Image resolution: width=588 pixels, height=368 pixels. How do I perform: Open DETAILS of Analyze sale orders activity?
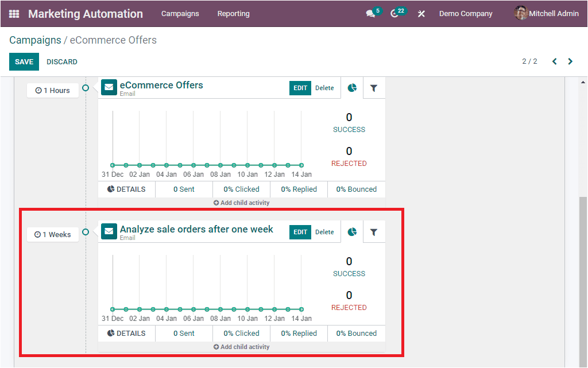pyautogui.click(x=126, y=333)
